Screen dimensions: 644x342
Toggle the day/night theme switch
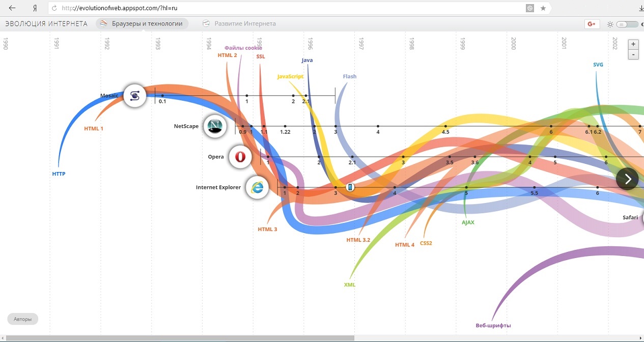point(626,24)
